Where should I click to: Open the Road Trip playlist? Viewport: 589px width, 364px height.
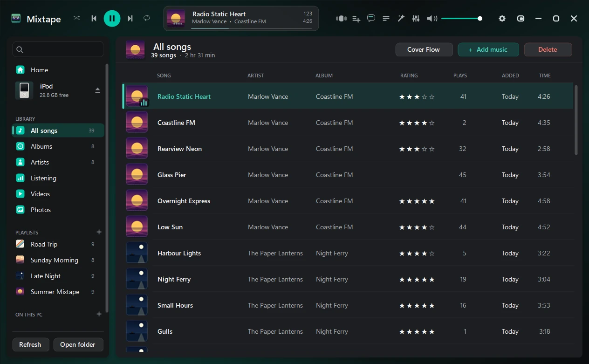pos(58,244)
